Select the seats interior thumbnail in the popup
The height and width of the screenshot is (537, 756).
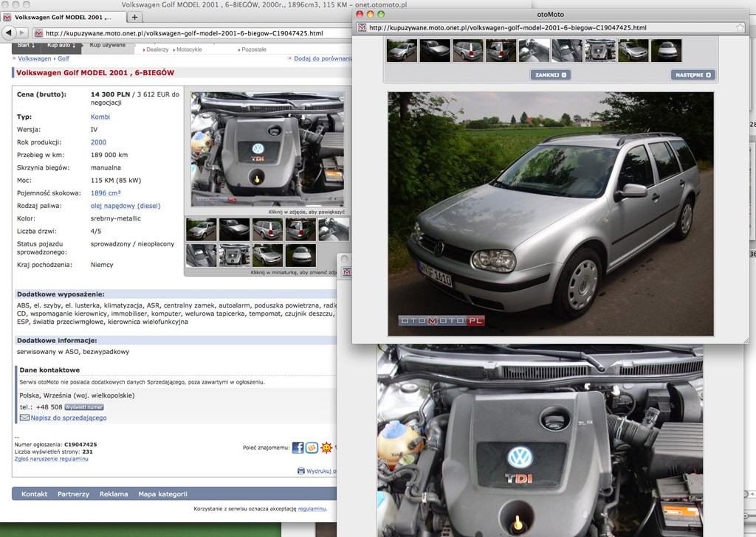click(567, 51)
